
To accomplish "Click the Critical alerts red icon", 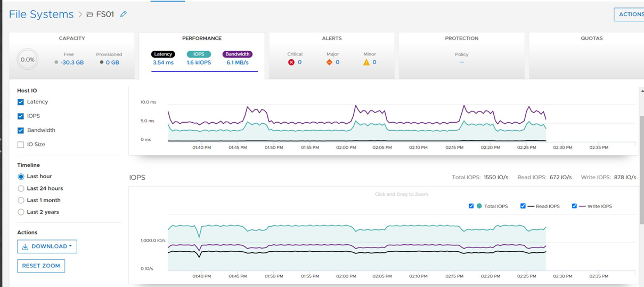I will [291, 62].
